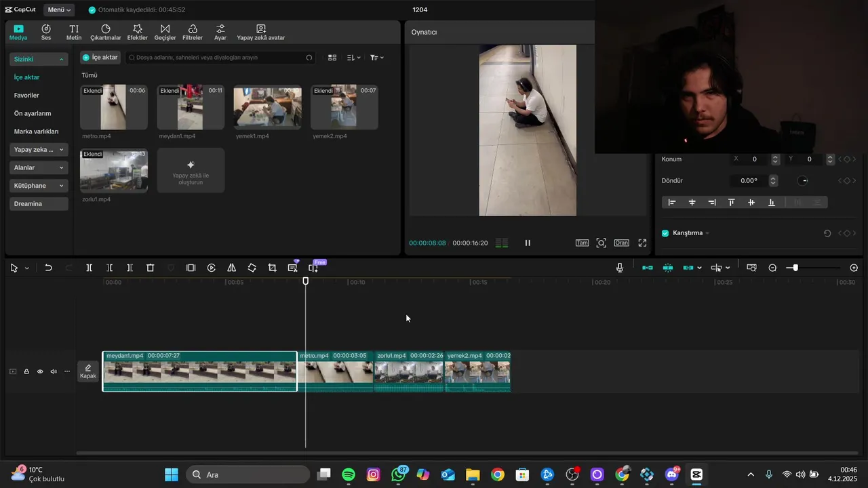This screenshot has width=868, height=488.
Task: Click the Konum keyframe diamond
Action: pyautogui.click(x=847, y=159)
